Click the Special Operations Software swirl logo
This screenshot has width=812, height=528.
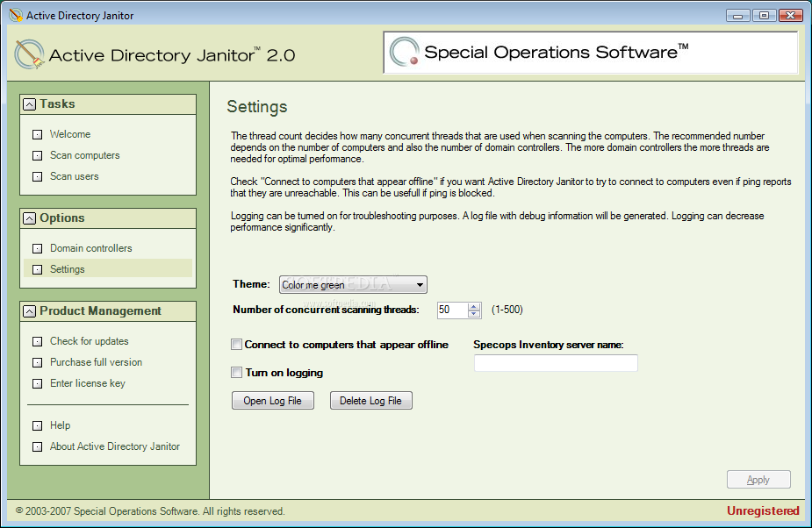coord(405,53)
